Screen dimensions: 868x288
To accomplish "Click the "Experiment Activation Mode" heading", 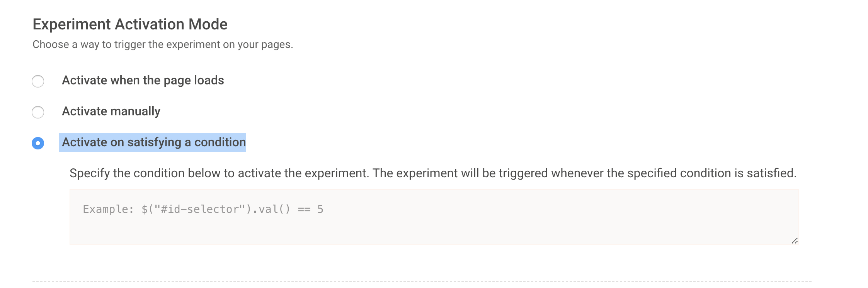I will click(x=130, y=24).
